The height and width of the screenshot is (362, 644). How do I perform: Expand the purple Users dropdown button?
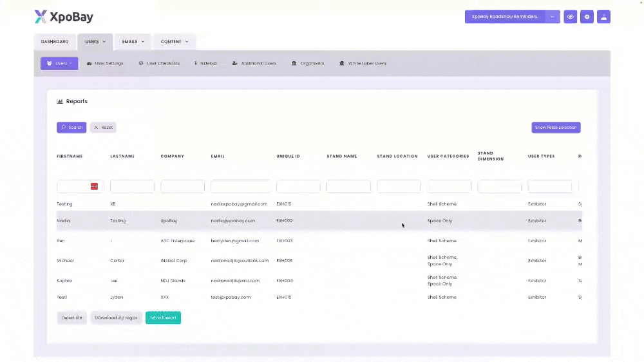pos(59,63)
